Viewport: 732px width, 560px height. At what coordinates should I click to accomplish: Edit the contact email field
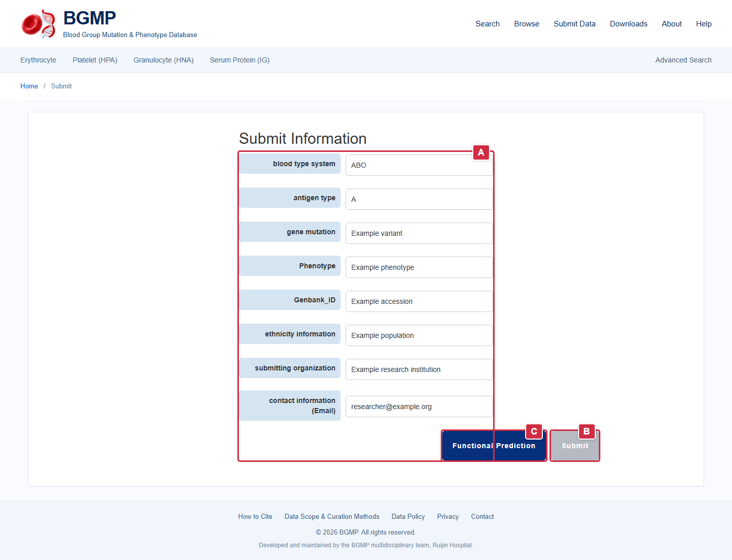(x=419, y=407)
